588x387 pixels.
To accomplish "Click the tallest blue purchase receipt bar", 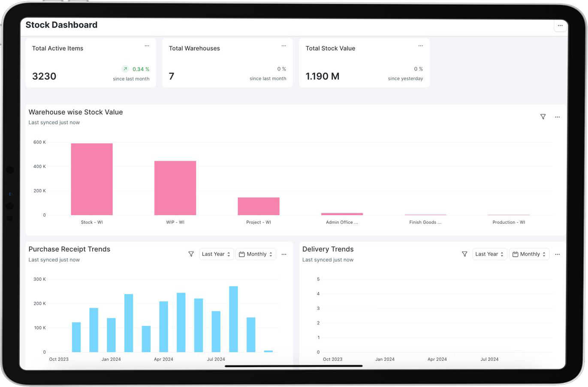I will [233, 319].
